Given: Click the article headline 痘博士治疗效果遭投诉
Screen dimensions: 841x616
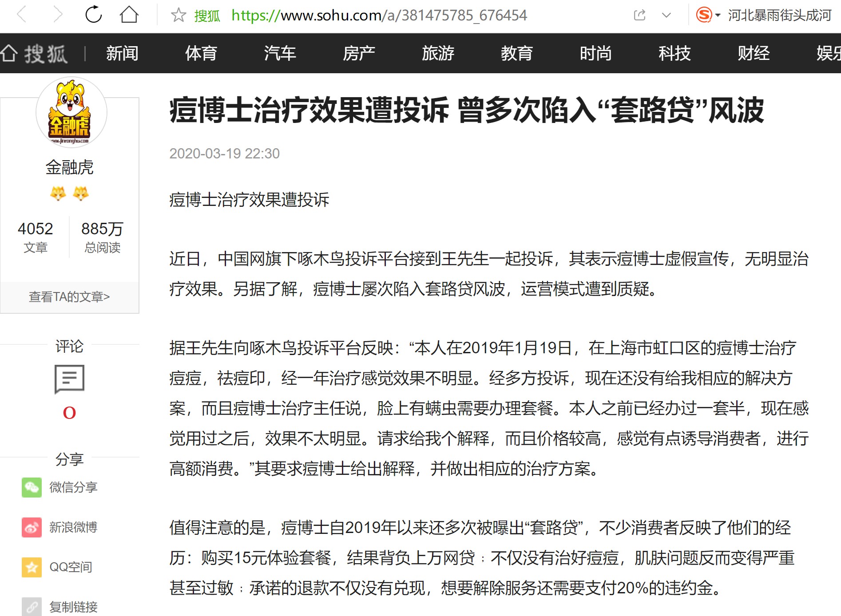Looking at the screenshot, I should click(x=466, y=110).
